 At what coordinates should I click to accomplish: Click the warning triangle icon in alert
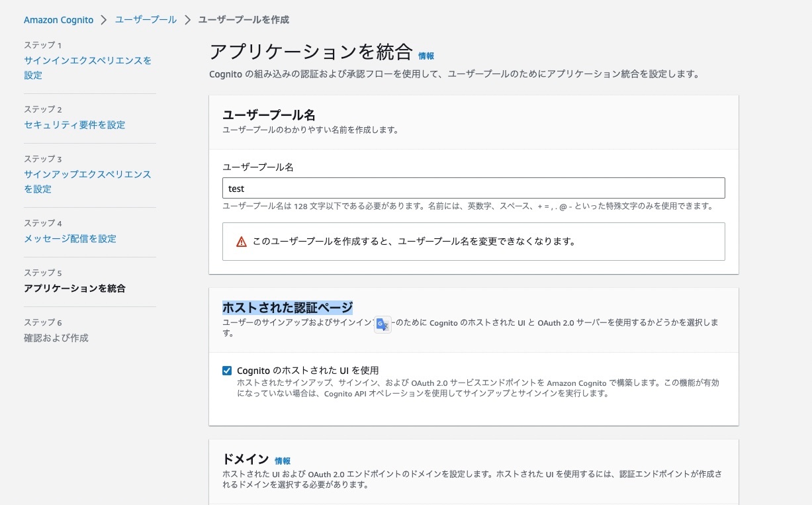pyautogui.click(x=242, y=242)
